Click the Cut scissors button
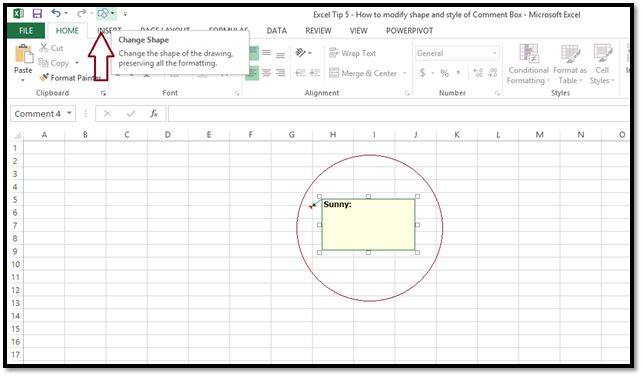The image size is (643, 377). [51, 48]
